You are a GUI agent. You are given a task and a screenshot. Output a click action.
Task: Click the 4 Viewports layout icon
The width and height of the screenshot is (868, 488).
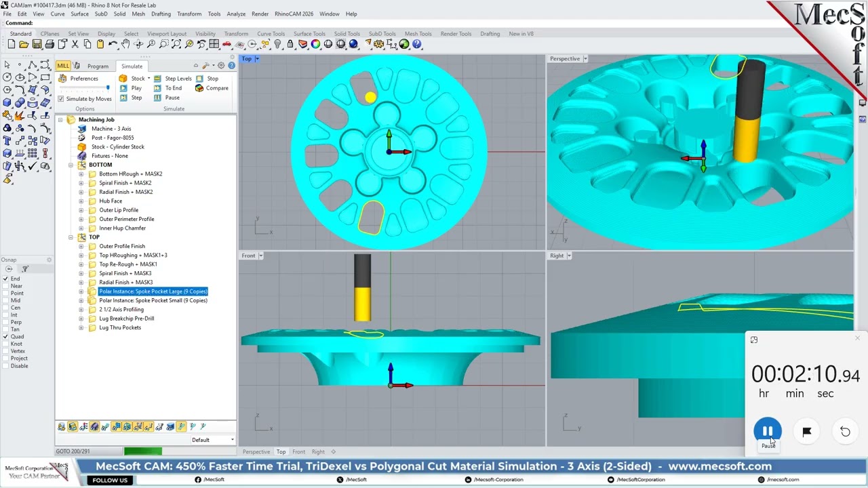[214, 44]
